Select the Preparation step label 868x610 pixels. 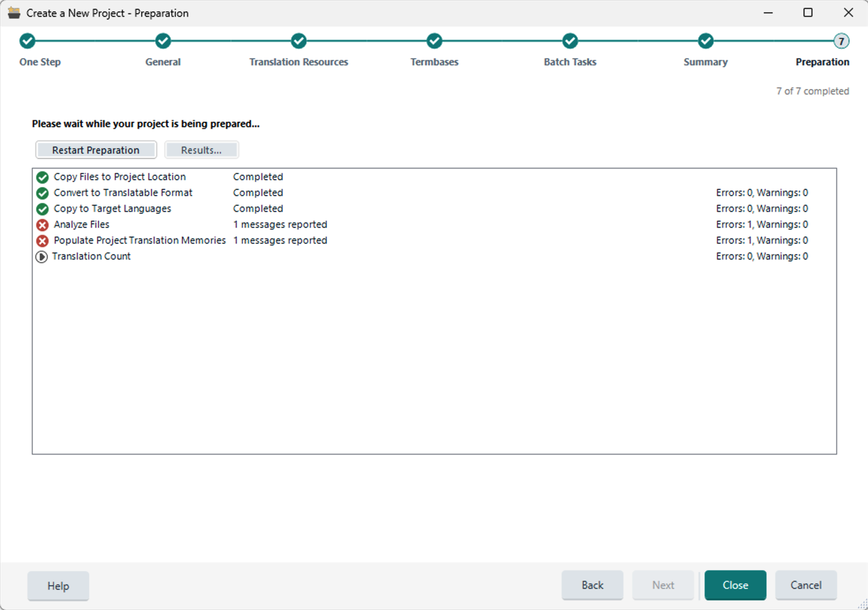click(822, 62)
